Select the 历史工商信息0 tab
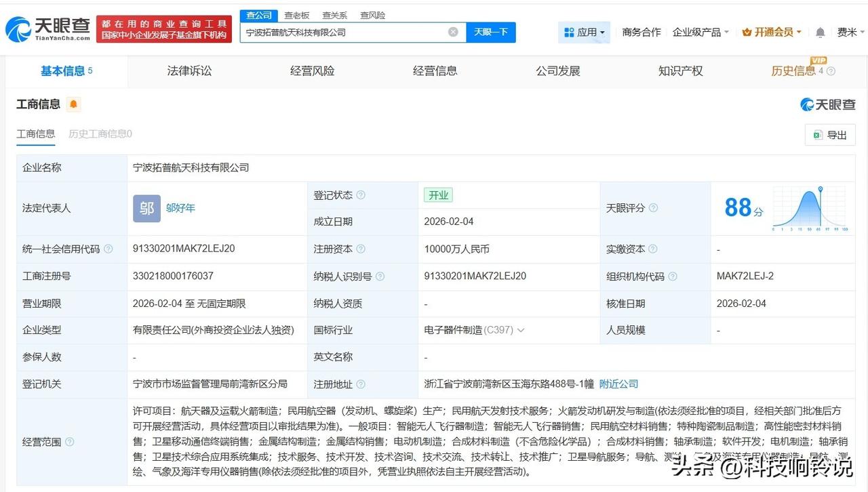868x492 pixels. [102, 134]
